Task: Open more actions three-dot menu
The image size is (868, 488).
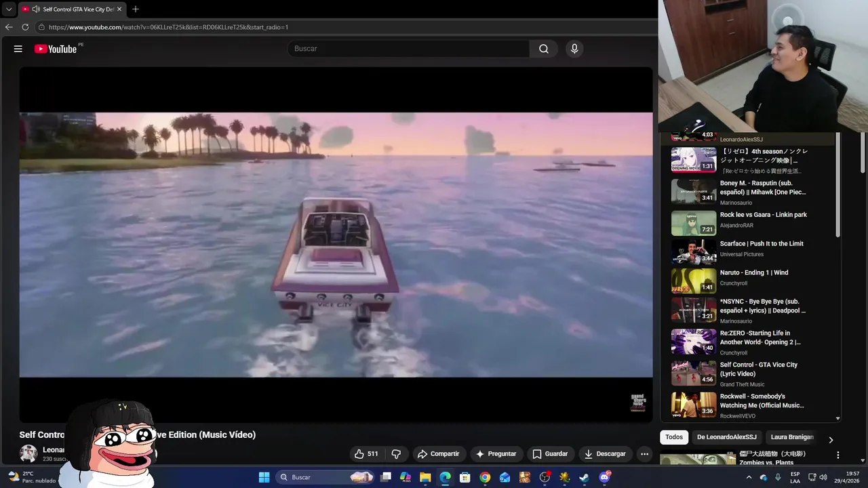Action: tap(645, 454)
